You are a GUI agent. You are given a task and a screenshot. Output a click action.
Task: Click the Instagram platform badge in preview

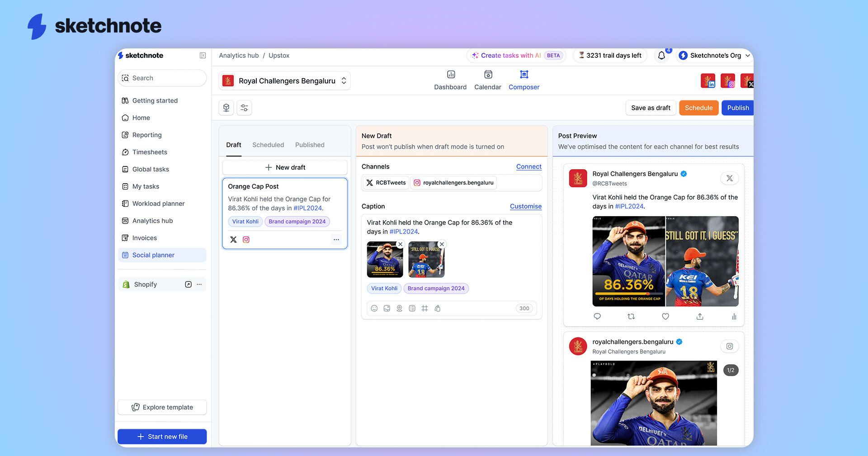(x=729, y=346)
